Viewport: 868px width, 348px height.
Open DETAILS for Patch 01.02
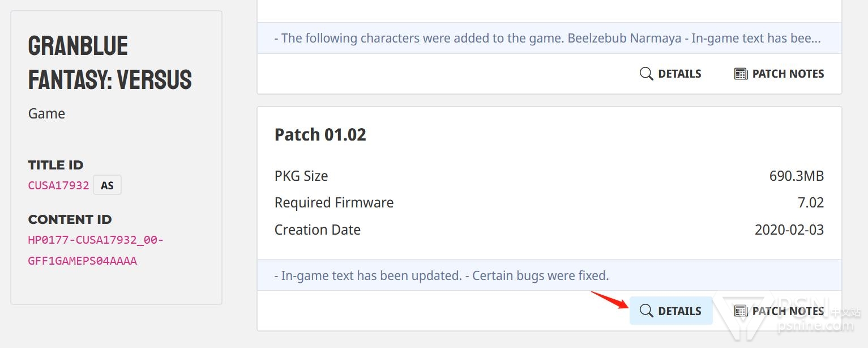click(x=671, y=311)
